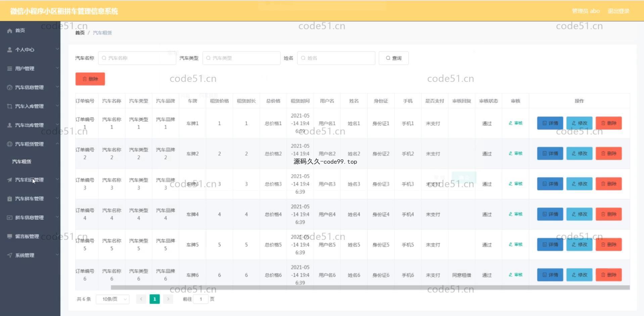This screenshot has width=644, height=316.
Task: Click the 审核 edit icon for 订单编号4
Action: (511, 214)
